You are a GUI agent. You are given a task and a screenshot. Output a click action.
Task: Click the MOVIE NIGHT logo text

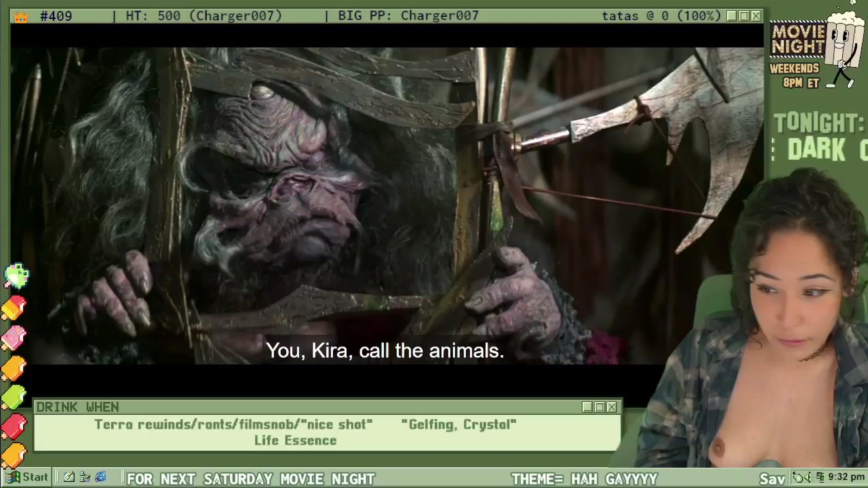[x=798, y=39]
